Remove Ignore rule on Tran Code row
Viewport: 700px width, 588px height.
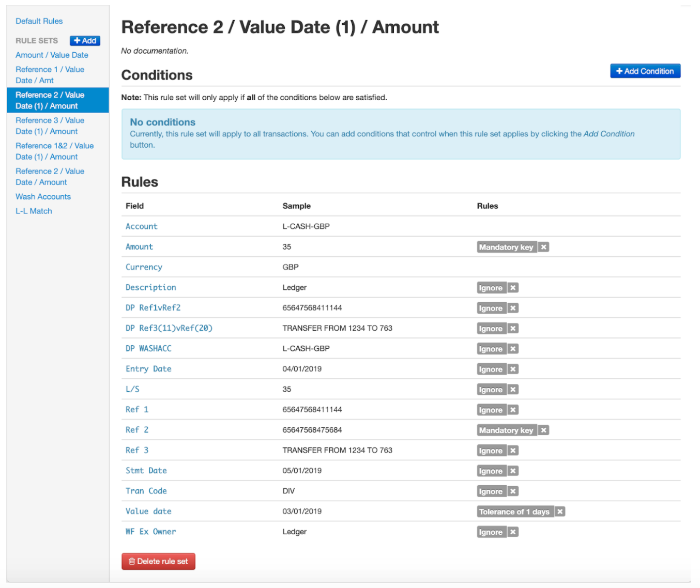click(513, 491)
